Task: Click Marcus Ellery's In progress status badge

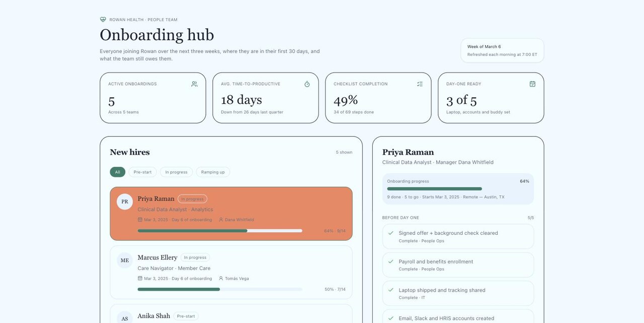Action: click(x=195, y=257)
